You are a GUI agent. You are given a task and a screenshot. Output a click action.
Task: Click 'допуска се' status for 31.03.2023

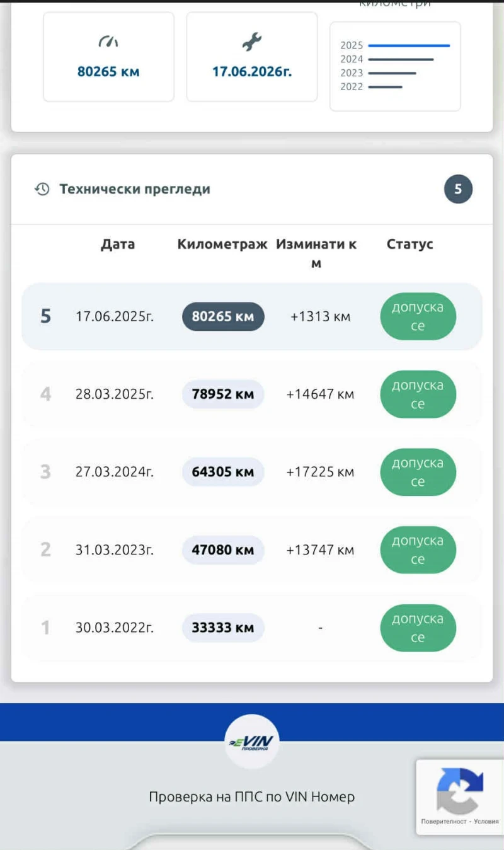tap(418, 550)
